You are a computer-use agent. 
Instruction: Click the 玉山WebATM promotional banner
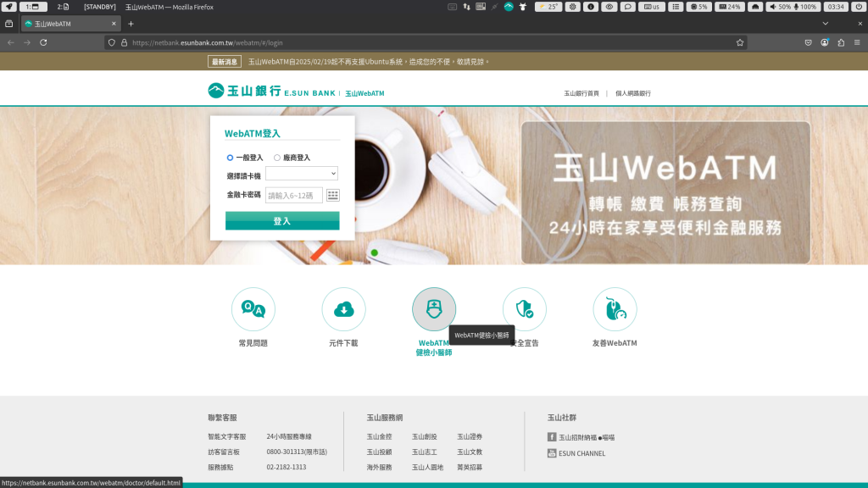pos(665,192)
